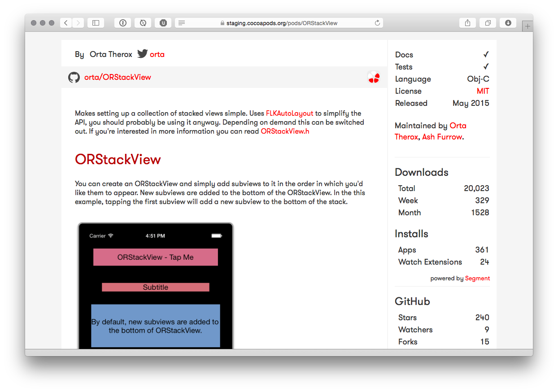558x392 pixels.
Task: Follow the FLKAutoLayout link
Action: 289,113
